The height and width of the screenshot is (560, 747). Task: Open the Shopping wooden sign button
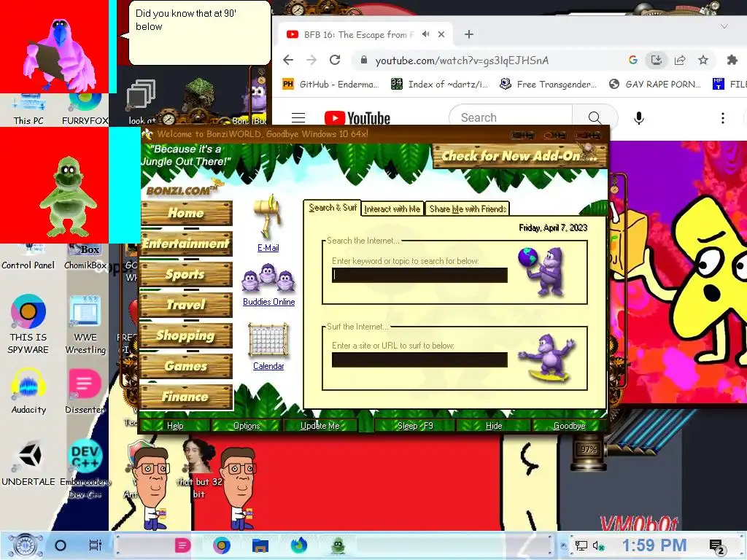coord(186,335)
